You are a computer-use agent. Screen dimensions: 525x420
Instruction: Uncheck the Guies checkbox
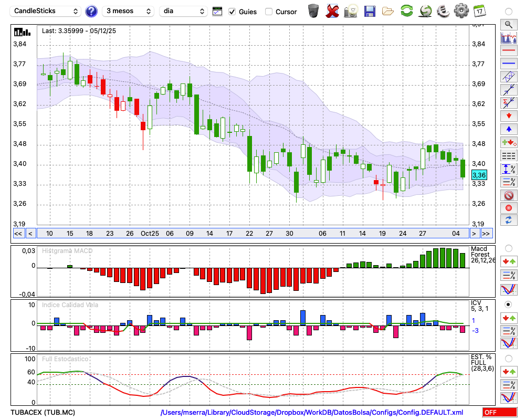coord(232,12)
